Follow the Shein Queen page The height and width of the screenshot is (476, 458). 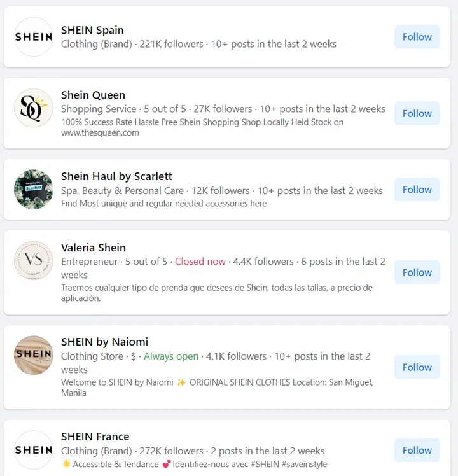point(417,113)
